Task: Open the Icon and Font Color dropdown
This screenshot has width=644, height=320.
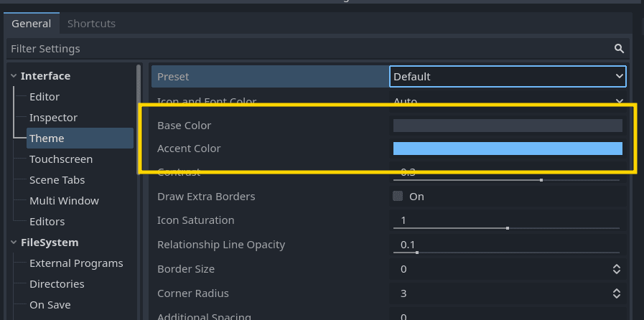Action: pyautogui.click(x=508, y=101)
